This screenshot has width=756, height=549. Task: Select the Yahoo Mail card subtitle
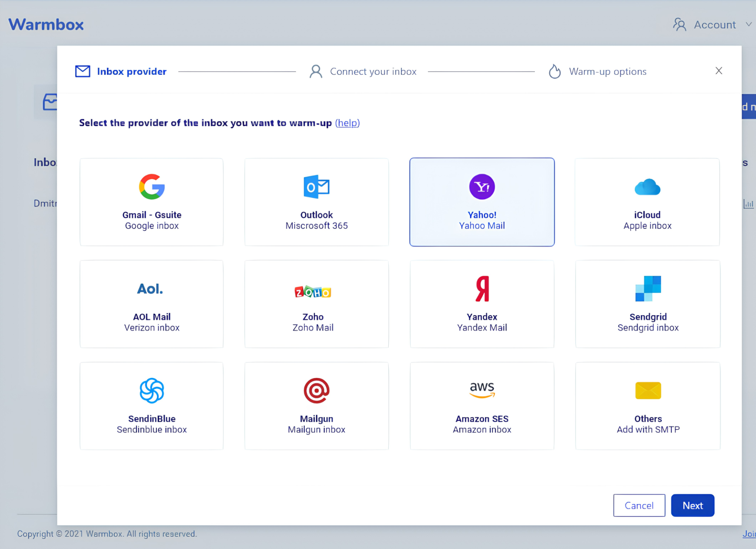(482, 226)
